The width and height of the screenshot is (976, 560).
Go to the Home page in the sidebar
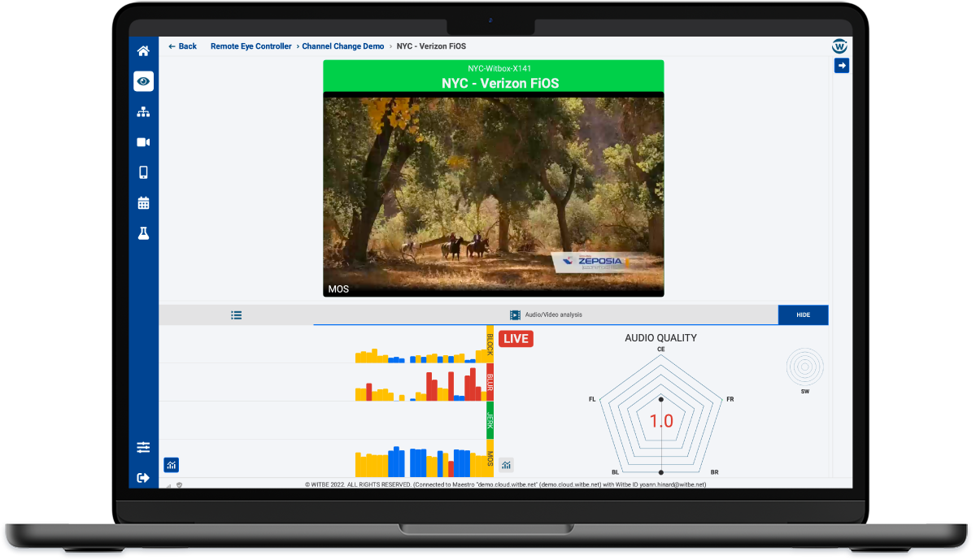coord(143,51)
